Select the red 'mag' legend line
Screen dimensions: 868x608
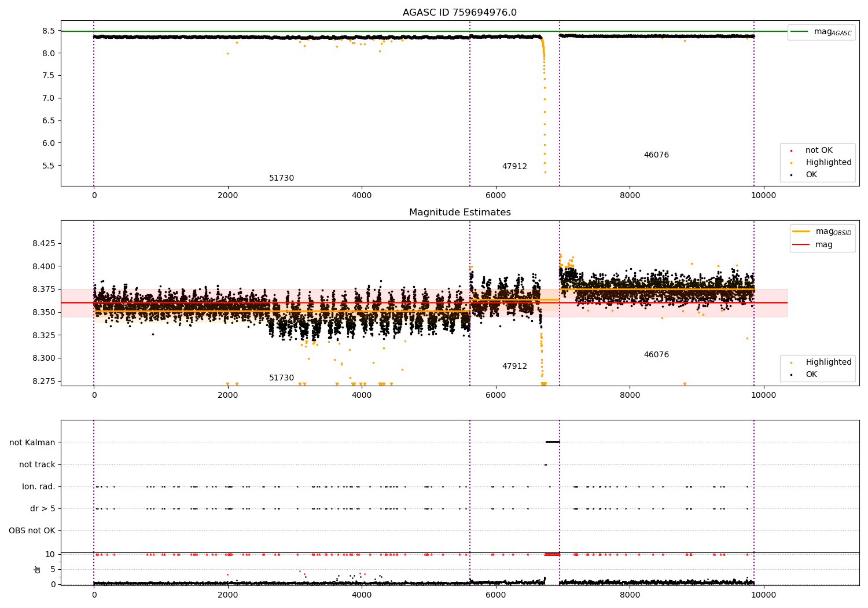coord(801,245)
